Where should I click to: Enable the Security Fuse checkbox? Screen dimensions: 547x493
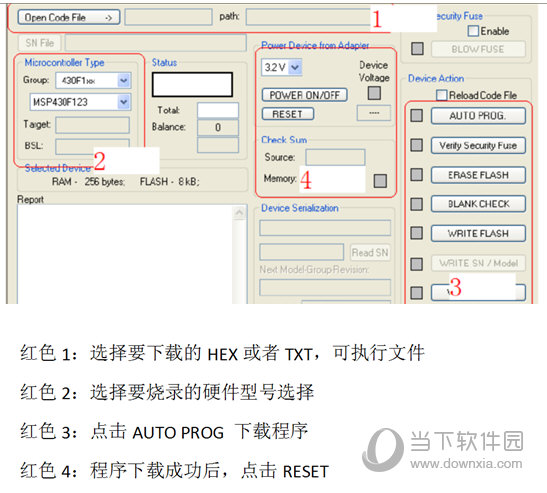[473, 31]
